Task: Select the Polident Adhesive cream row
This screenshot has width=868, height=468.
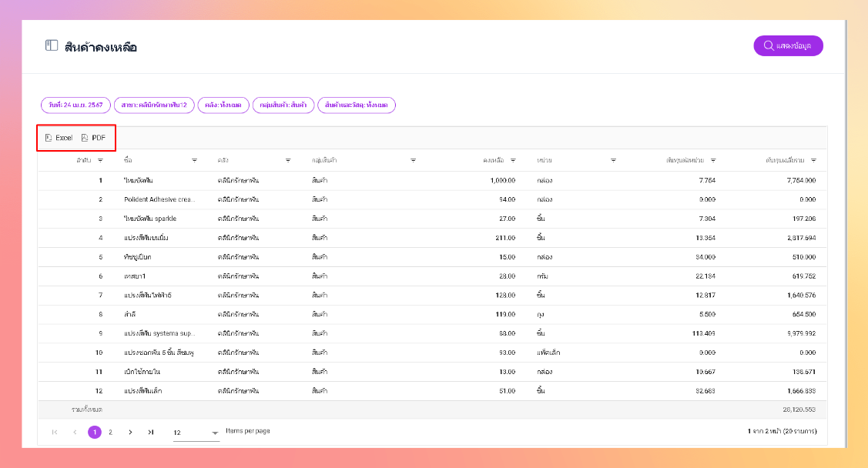Action: tap(432, 199)
